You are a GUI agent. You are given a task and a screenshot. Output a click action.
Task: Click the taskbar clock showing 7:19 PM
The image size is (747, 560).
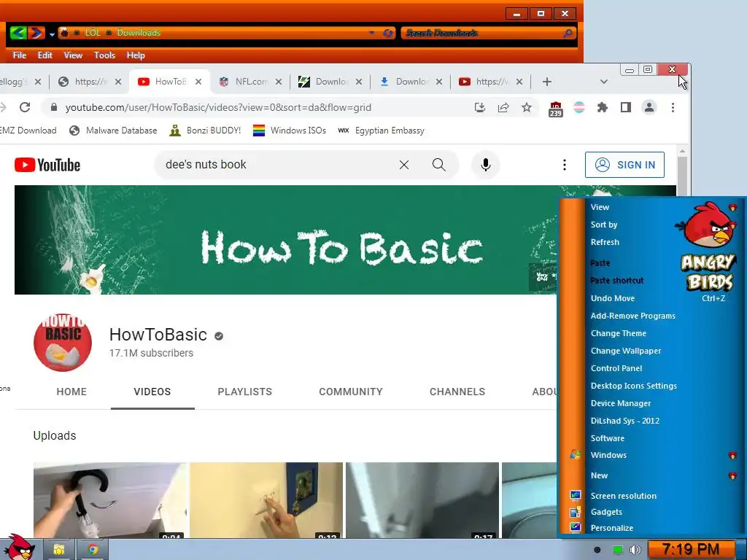click(x=692, y=550)
